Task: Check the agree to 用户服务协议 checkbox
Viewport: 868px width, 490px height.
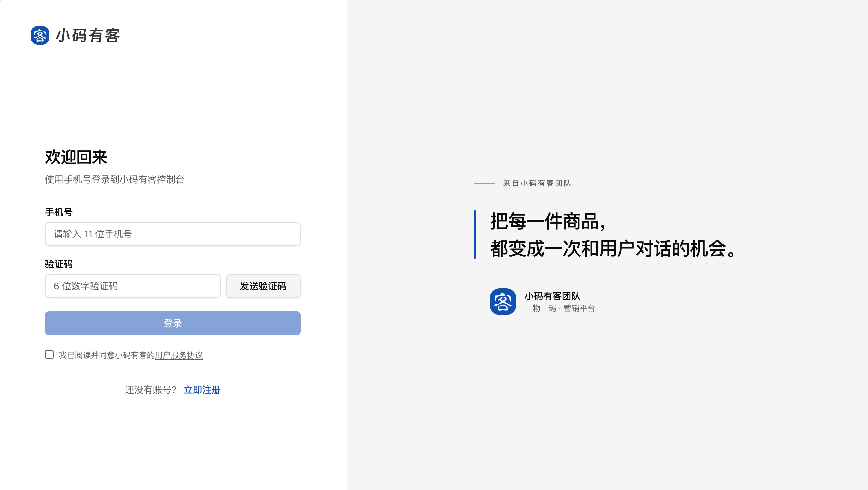Action: 49,354
